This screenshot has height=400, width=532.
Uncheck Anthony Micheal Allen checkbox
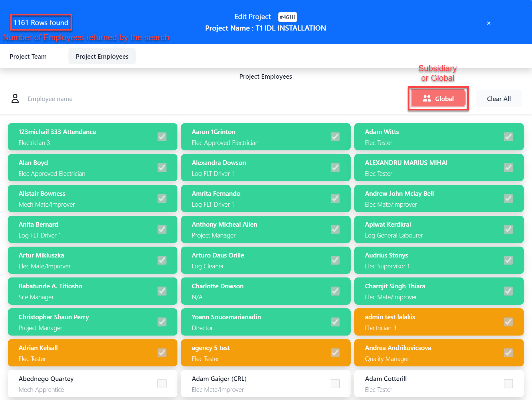coord(335,229)
